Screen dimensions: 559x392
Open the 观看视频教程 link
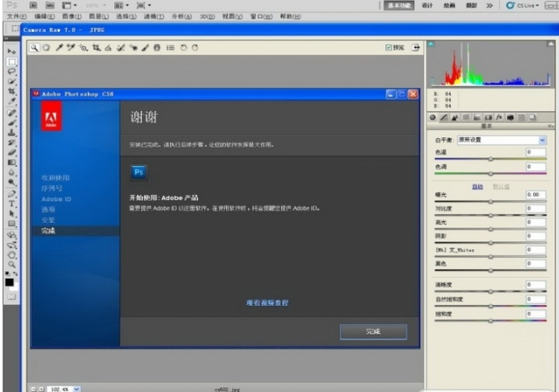click(267, 303)
